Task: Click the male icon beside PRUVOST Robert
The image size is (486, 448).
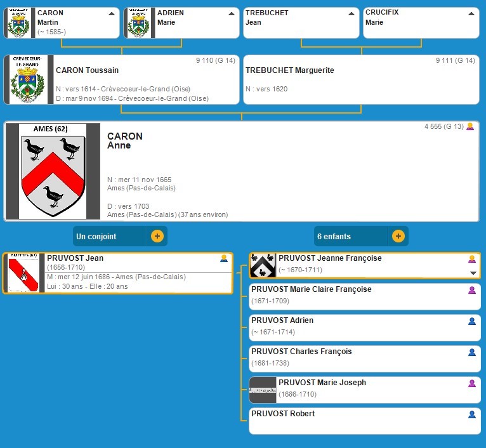Action: pyautogui.click(x=471, y=414)
